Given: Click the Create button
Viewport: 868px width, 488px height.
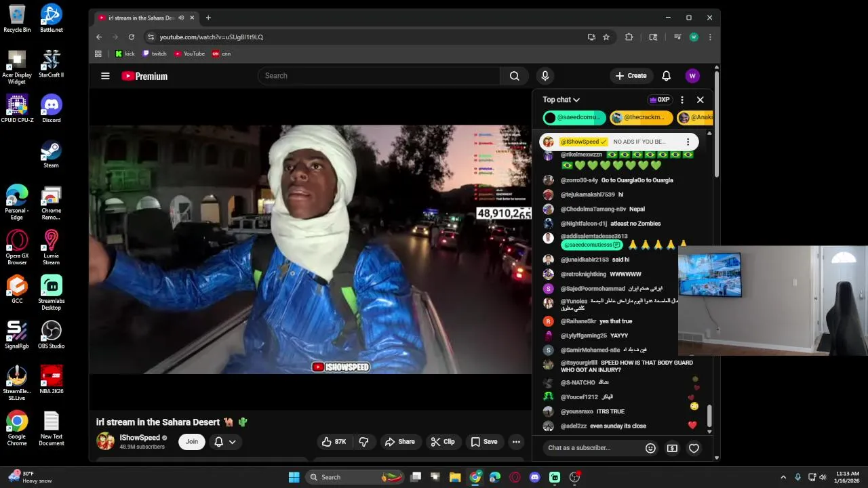Looking at the screenshot, I should [x=631, y=76].
